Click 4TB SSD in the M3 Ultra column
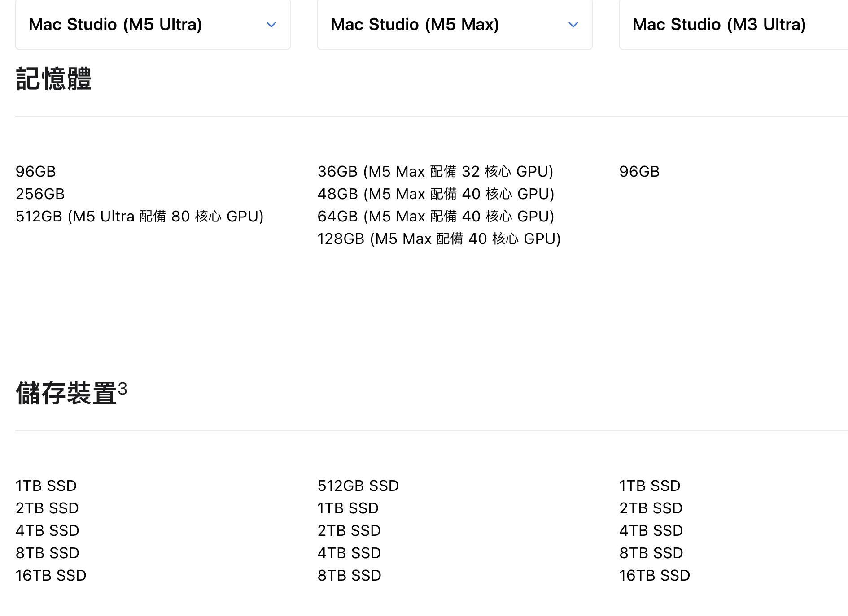The height and width of the screenshot is (616, 848). [651, 530]
